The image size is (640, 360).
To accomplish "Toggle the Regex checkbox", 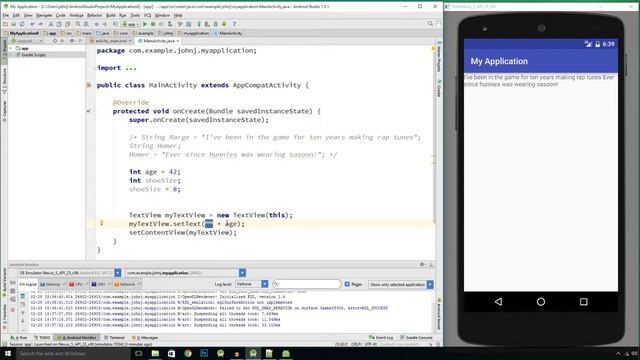I will (x=347, y=284).
